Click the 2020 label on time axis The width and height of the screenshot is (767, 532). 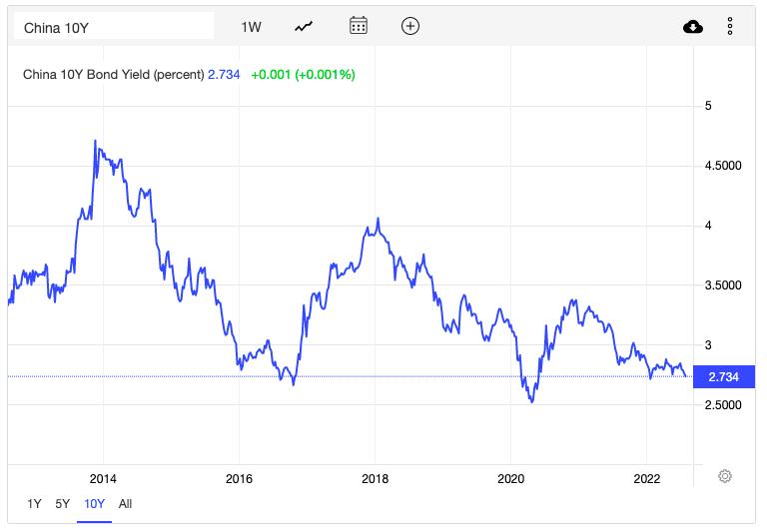(x=510, y=477)
